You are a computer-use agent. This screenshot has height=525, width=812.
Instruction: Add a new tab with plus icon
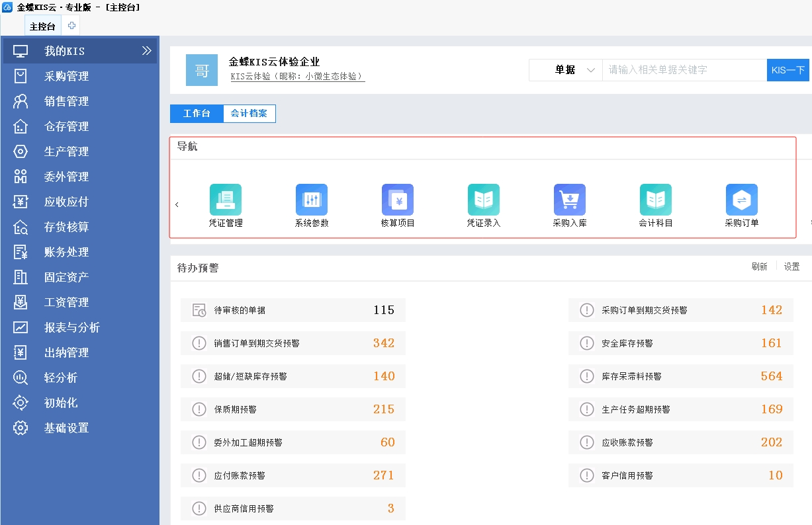[71, 26]
